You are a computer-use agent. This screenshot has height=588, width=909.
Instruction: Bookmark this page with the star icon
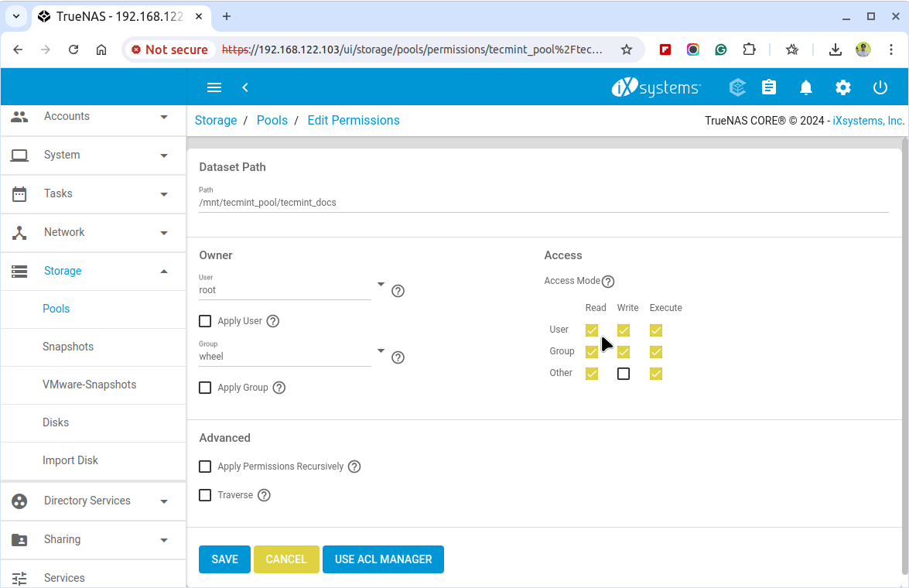(626, 50)
